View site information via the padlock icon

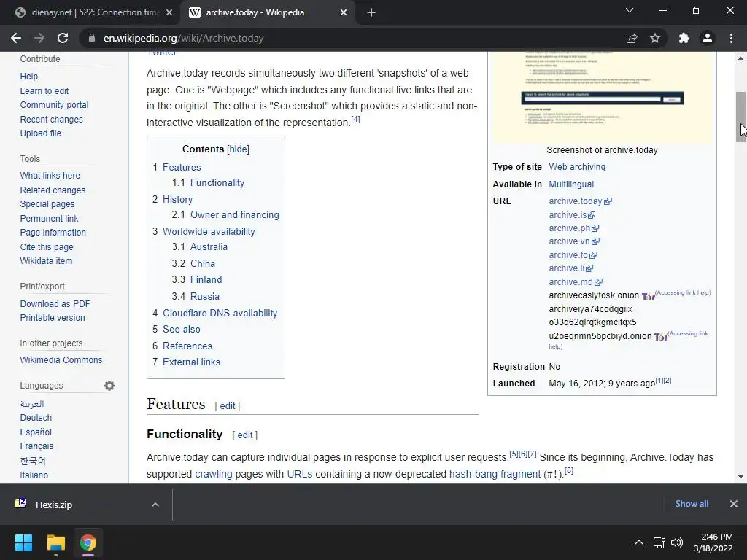point(92,38)
